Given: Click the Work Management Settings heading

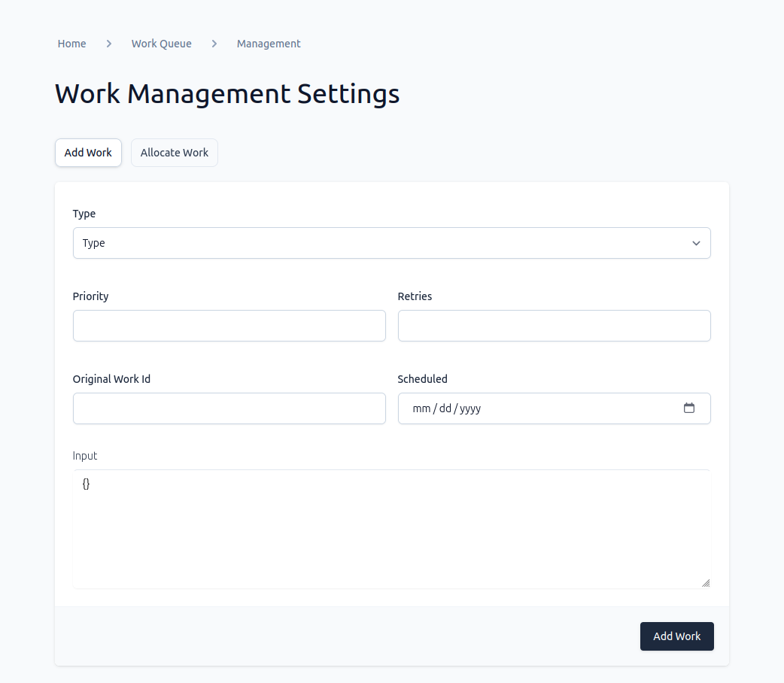Looking at the screenshot, I should pyautogui.click(x=227, y=93).
